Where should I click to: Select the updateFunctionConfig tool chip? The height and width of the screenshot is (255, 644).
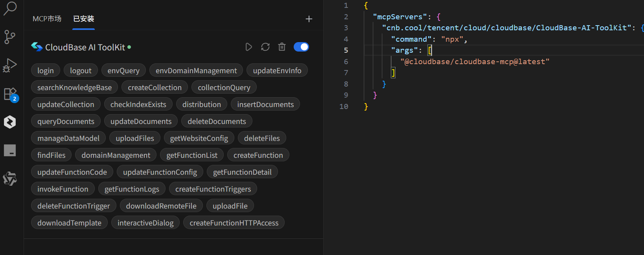click(160, 172)
